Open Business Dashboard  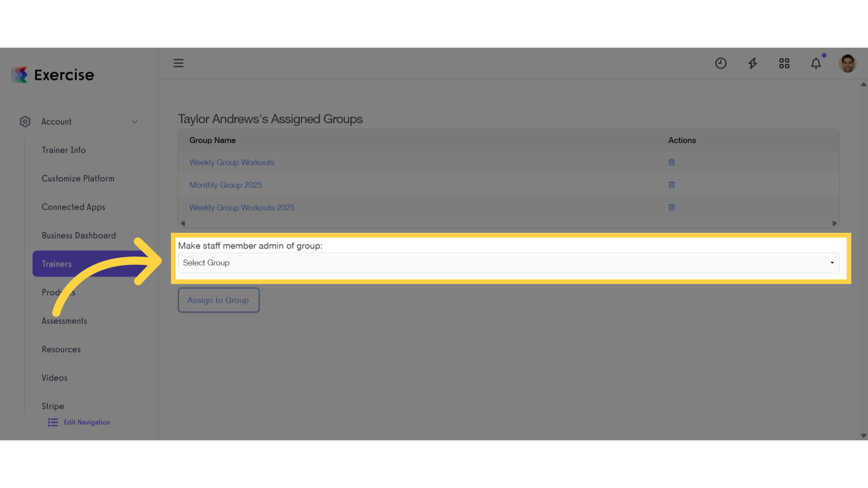(x=79, y=235)
